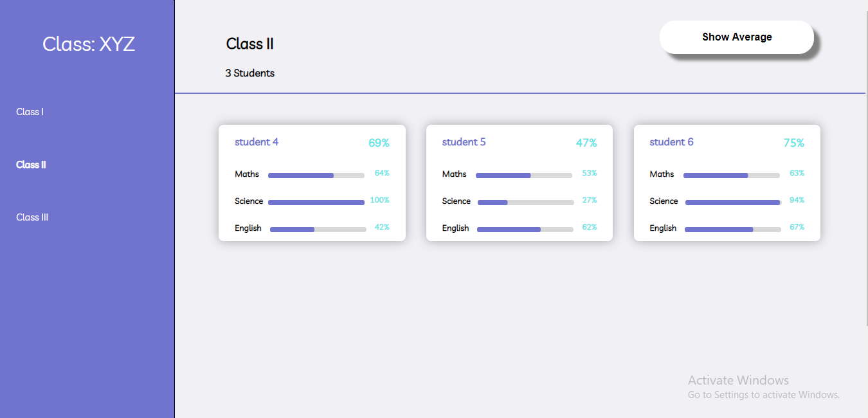Click the 3 Students subtitle text

(249, 73)
